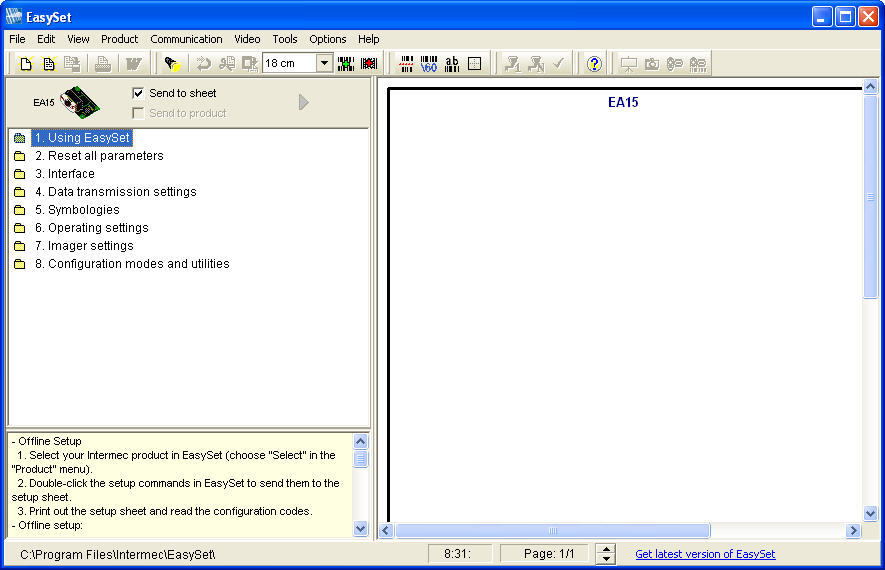Click the page stepper down arrow
The width and height of the screenshot is (885, 570).
pos(606,559)
